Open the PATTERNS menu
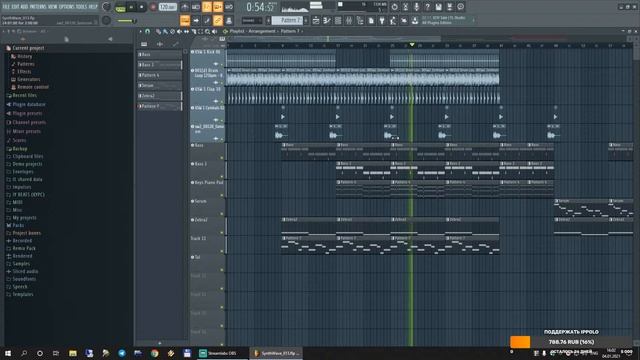 tap(38, 7)
